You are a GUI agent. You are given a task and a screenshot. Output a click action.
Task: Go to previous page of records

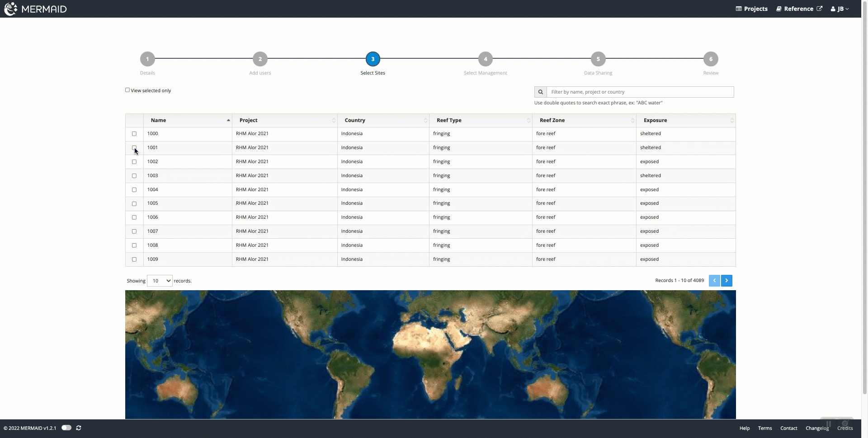click(x=714, y=281)
